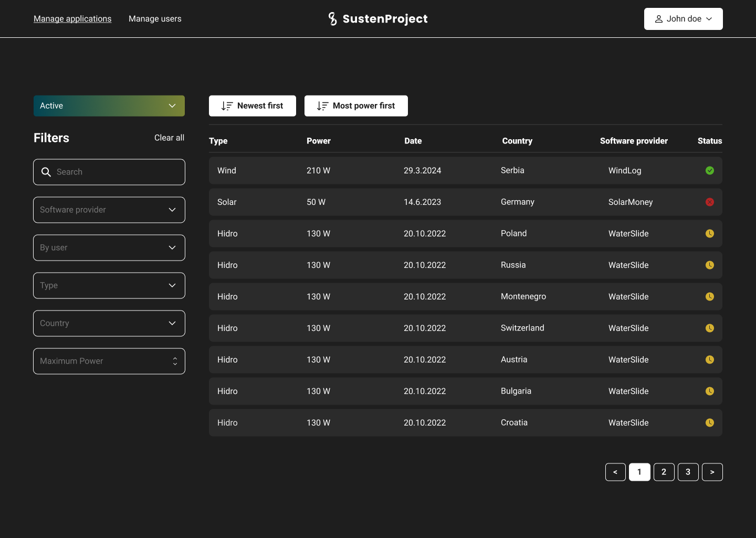Click the pending clock icon in Poland row
756x538 pixels.
709,234
